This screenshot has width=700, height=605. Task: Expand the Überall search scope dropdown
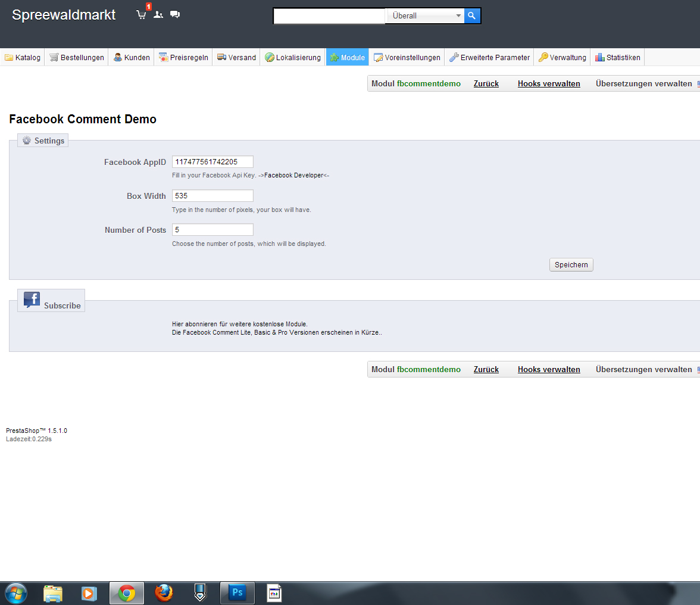point(424,15)
